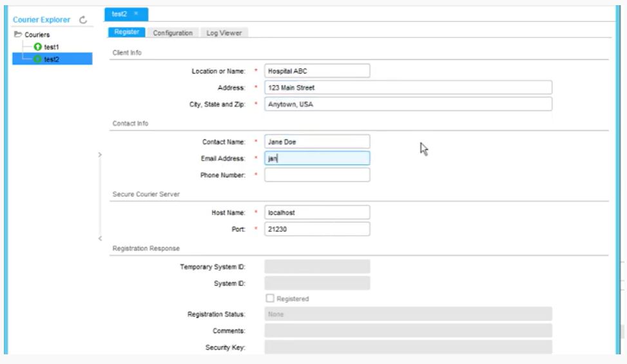Focus the Email Address field
Viewport: 627px width, 364px height.
[x=317, y=158]
